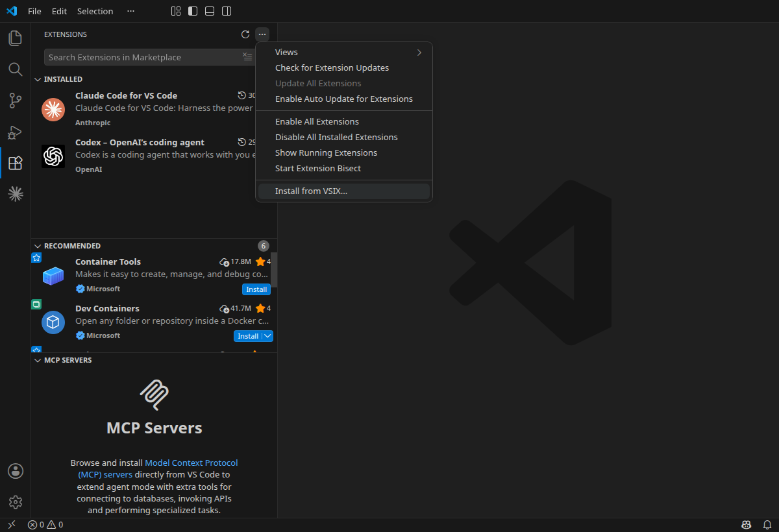Toggle the primary side bar layout icon
Image resolution: width=779 pixels, height=532 pixels.
pyautogui.click(x=193, y=11)
